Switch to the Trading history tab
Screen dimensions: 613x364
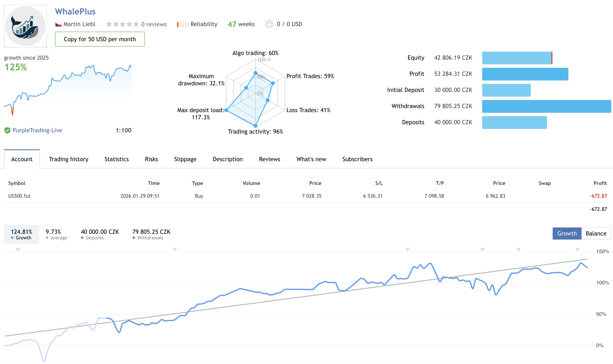[x=68, y=159]
